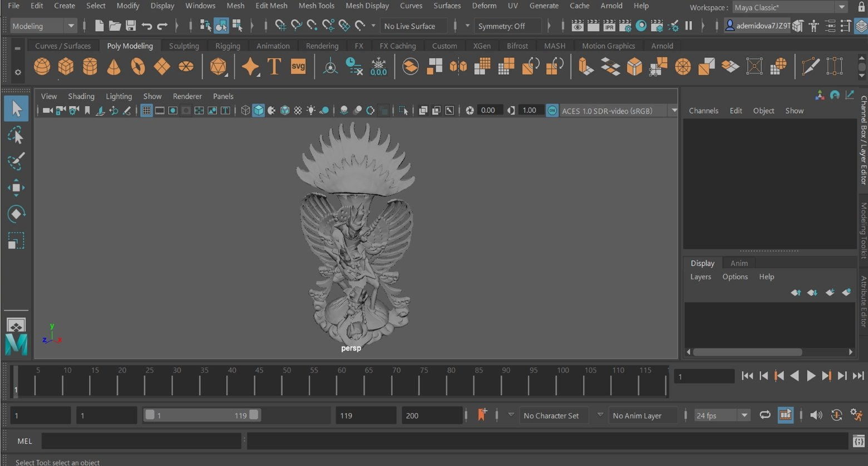This screenshot has width=868, height=466.
Task: Select the Move tool in toolbox
Action: click(16, 188)
